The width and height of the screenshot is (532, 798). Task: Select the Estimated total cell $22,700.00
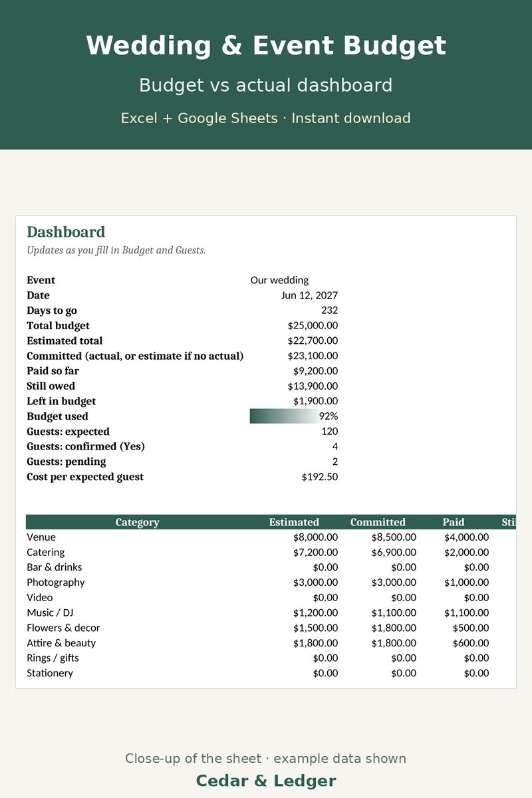pos(313,341)
